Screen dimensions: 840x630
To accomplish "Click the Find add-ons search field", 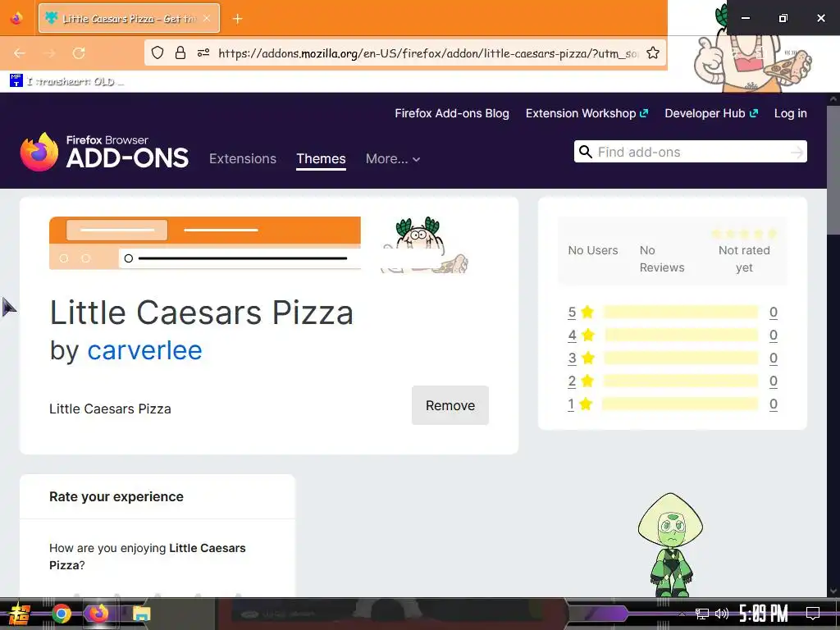I will [691, 152].
